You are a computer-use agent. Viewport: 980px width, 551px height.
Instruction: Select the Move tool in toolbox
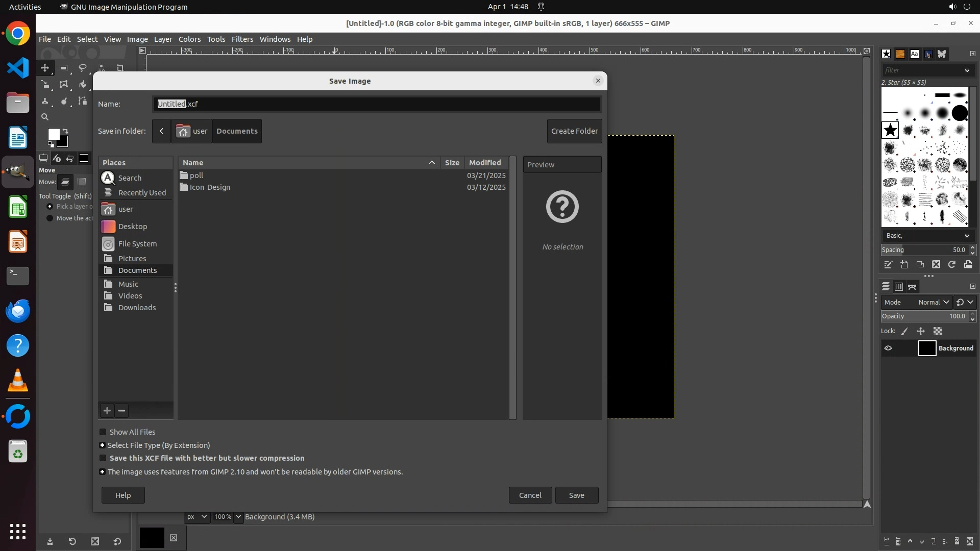[45, 68]
